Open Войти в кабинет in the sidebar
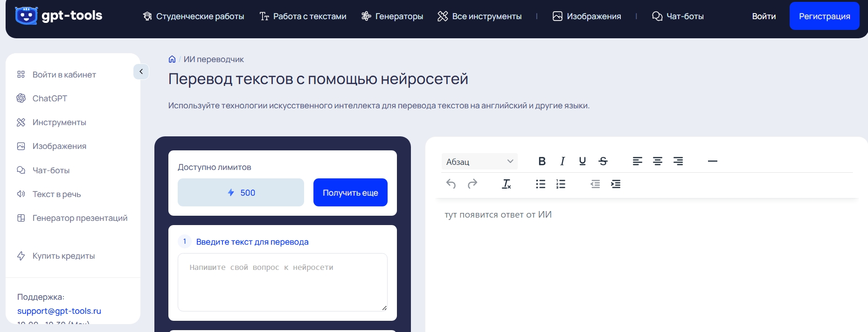The width and height of the screenshot is (868, 332). tap(56, 75)
